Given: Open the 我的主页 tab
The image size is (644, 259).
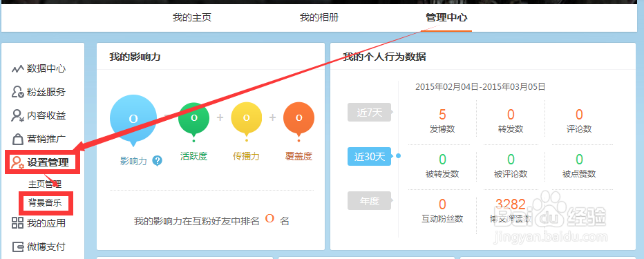Looking at the screenshot, I should (x=192, y=18).
